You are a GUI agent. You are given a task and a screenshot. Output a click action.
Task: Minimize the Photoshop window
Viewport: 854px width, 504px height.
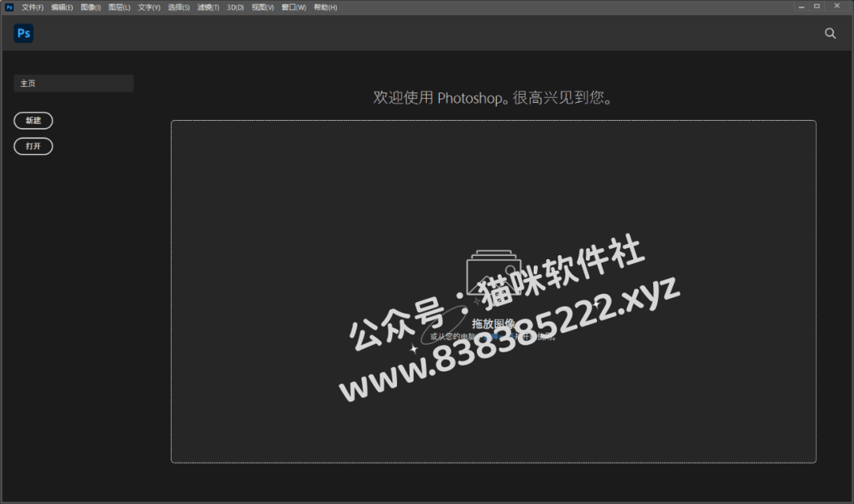801,6
